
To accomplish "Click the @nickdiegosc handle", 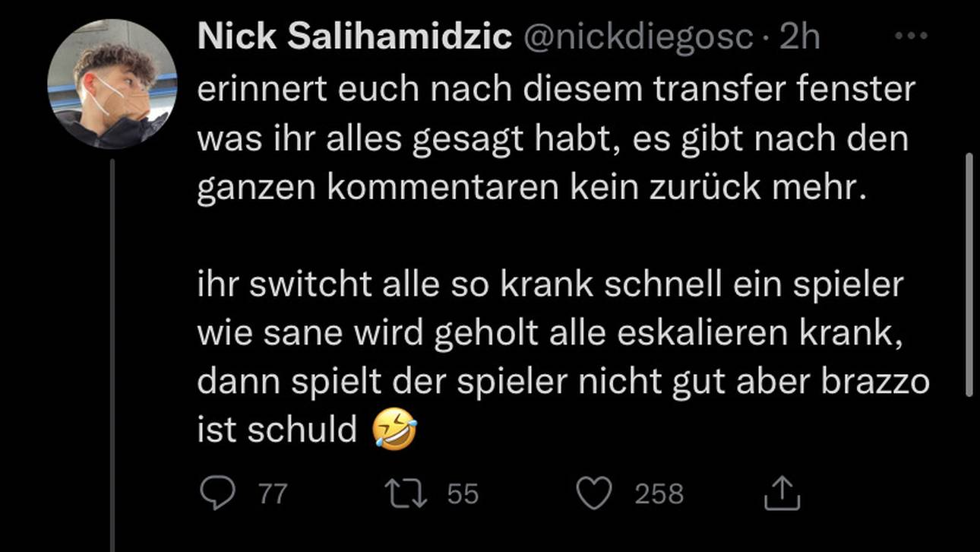I will tap(639, 38).
